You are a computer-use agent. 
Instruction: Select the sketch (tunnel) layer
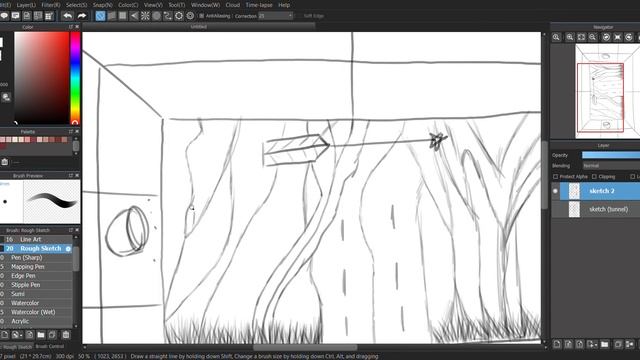(x=596, y=209)
